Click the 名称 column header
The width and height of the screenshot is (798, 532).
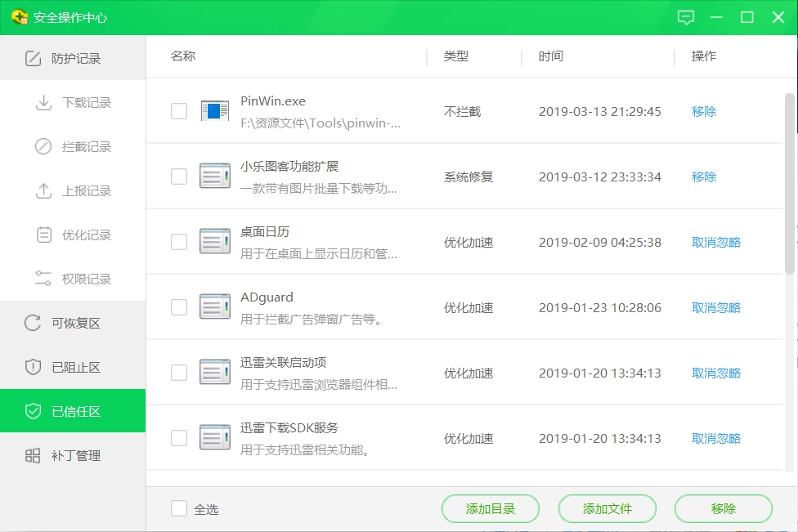(183, 56)
